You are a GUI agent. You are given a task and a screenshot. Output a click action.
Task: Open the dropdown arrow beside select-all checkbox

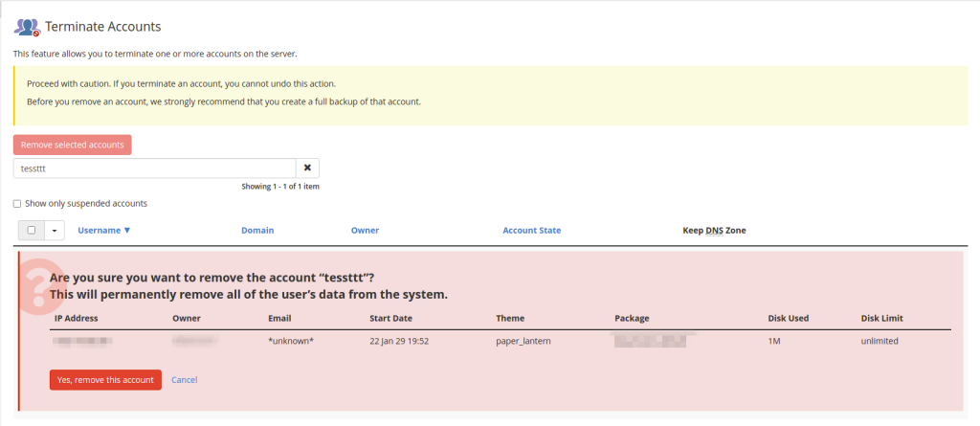click(x=54, y=231)
